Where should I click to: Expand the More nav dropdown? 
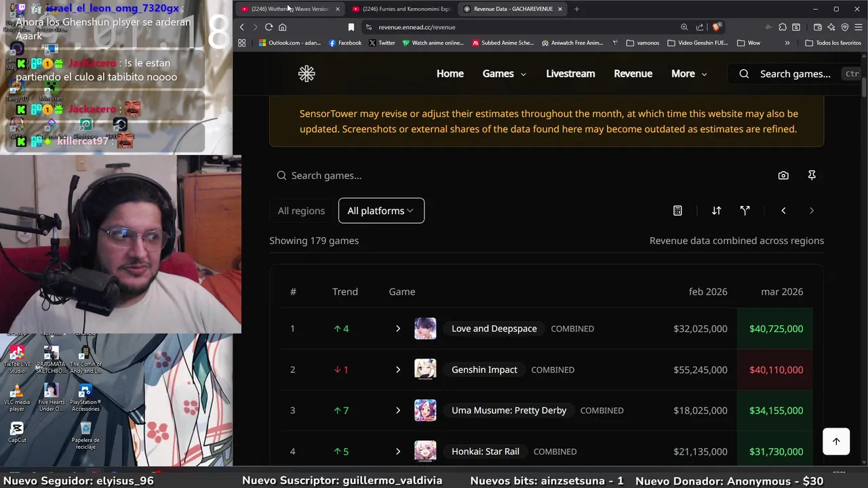click(x=689, y=74)
